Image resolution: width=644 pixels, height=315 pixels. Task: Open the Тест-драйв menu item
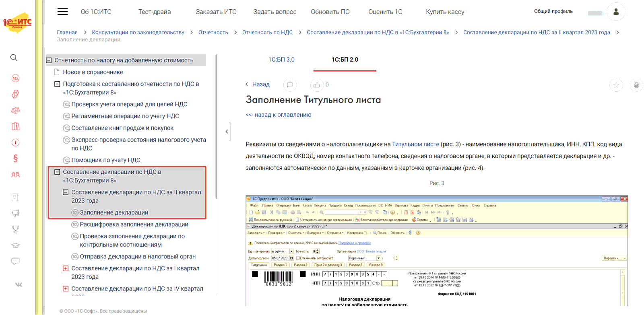tap(155, 12)
